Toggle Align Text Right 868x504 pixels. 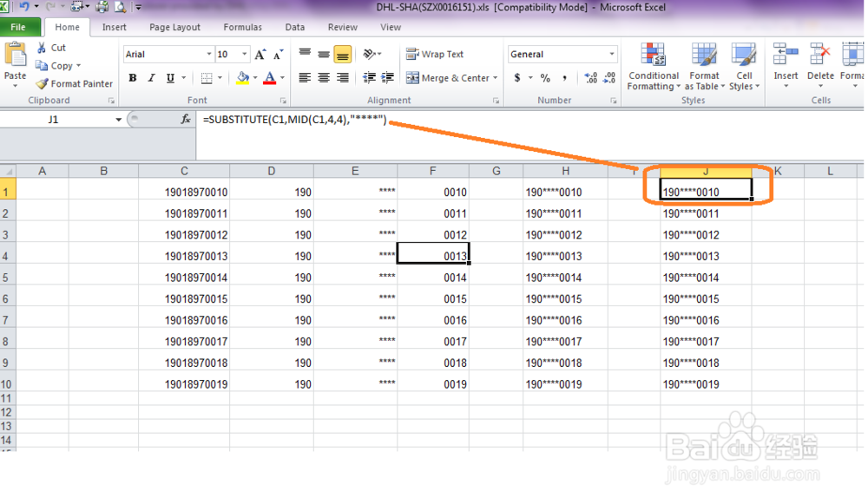343,78
